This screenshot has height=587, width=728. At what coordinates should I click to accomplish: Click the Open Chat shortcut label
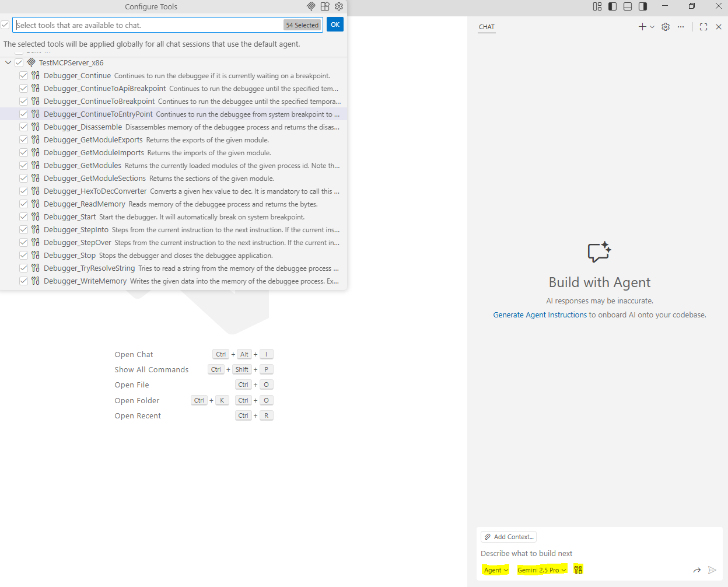tap(134, 354)
